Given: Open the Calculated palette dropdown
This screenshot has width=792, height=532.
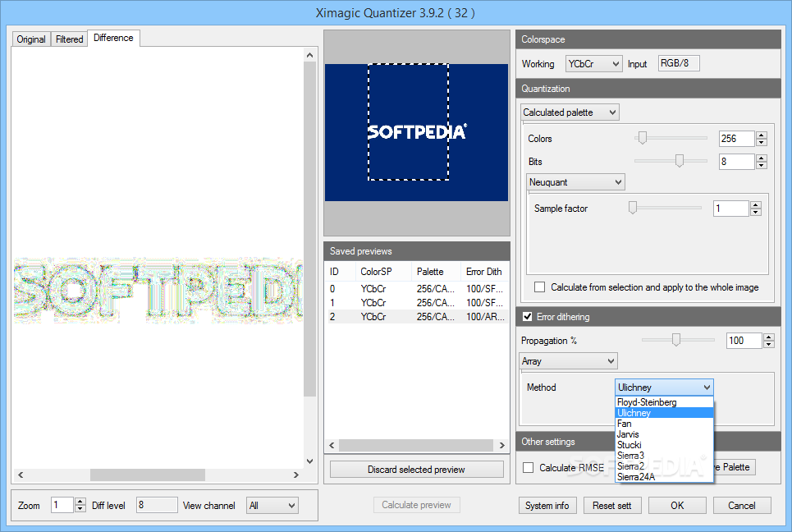Looking at the screenshot, I should [x=570, y=112].
